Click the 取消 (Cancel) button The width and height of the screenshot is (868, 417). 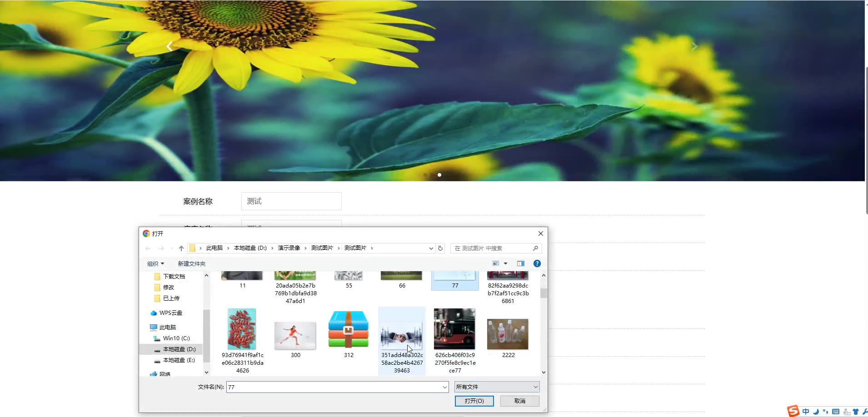pos(520,401)
